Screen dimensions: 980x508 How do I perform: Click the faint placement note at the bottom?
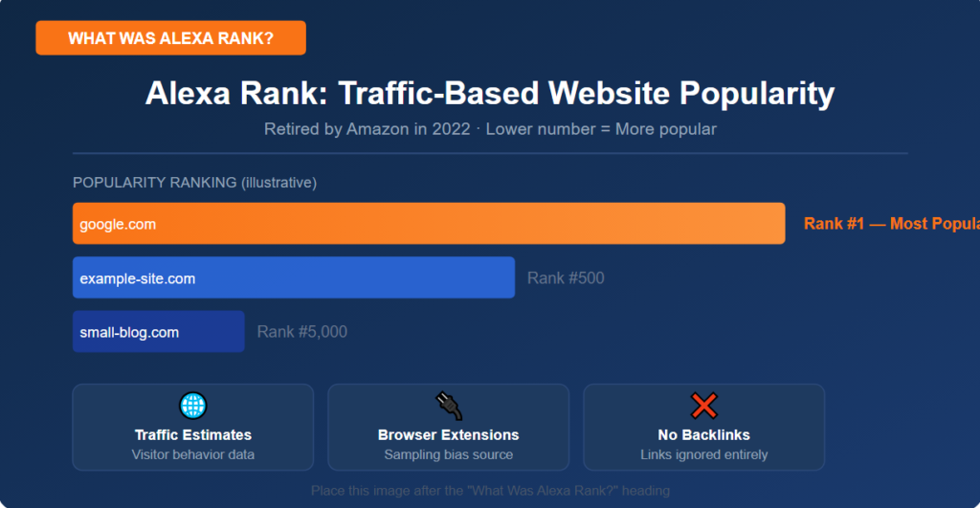[x=490, y=491]
